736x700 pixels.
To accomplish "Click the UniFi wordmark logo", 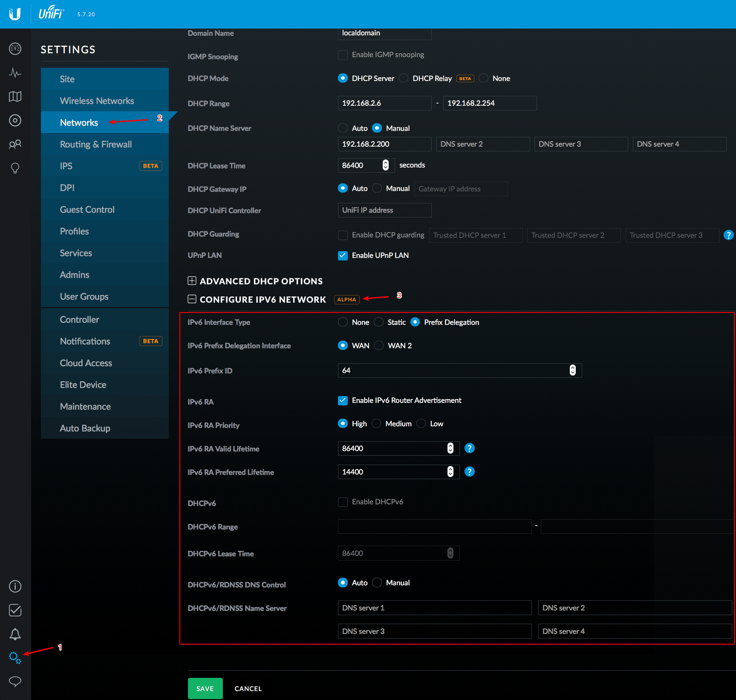I will pyautogui.click(x=51, y=13).
